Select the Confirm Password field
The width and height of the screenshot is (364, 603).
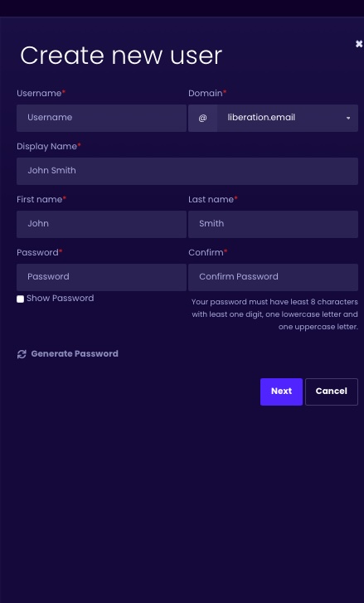pos(273,277)
